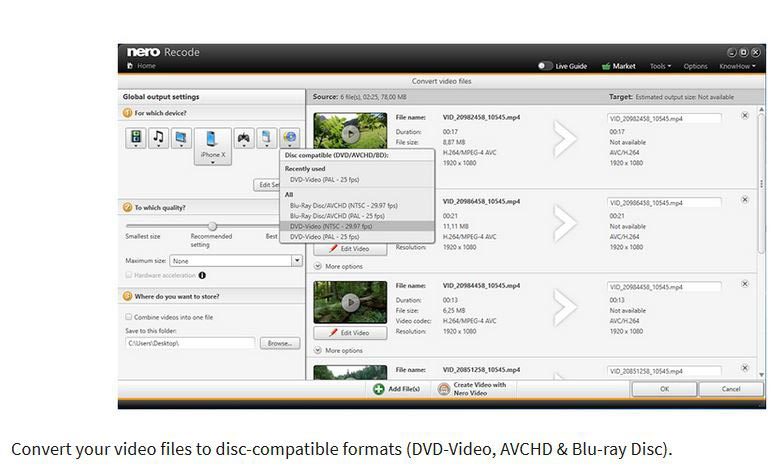Click target name field VID_20986458_10545.mp4
Viewport: 781px width, 473px height.
coord(664,203)
